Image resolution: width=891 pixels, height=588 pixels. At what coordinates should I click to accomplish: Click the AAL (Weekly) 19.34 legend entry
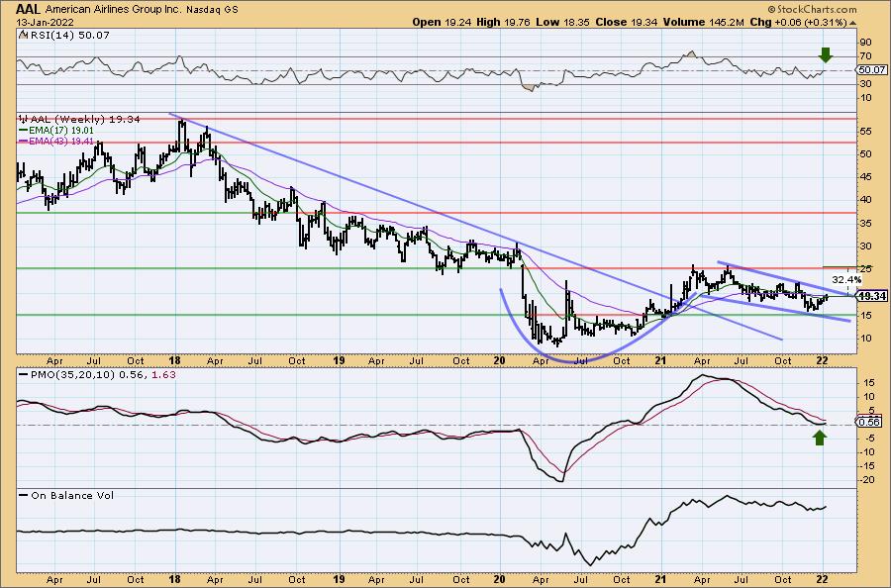pyautogui.click(x=85, y=120)
